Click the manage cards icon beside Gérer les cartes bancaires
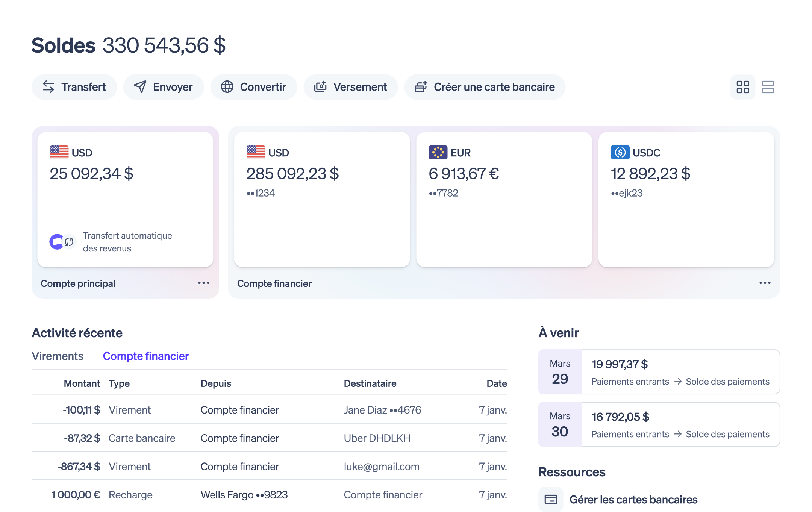Image resolution: width=812 pixels, height=512 pixels. [x=550, y=499]
